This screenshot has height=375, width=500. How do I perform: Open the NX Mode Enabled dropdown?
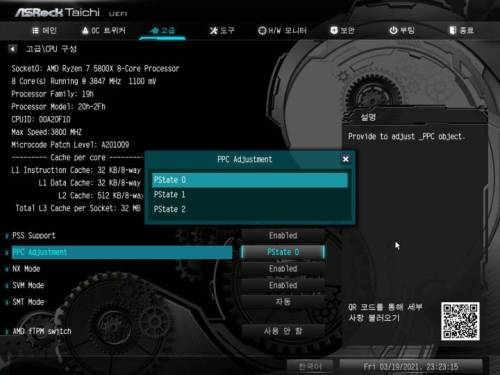[x=283, y=269]
